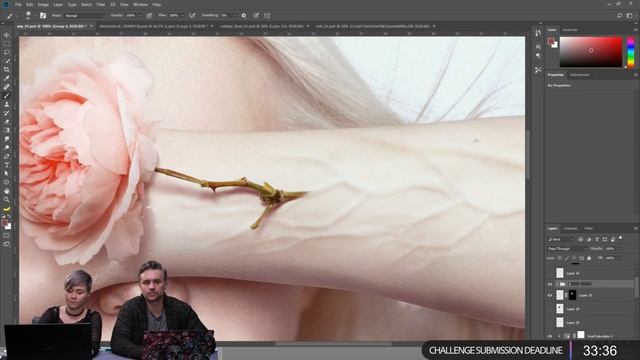Open the Layers panel flyout menu icon

(635, 229)
